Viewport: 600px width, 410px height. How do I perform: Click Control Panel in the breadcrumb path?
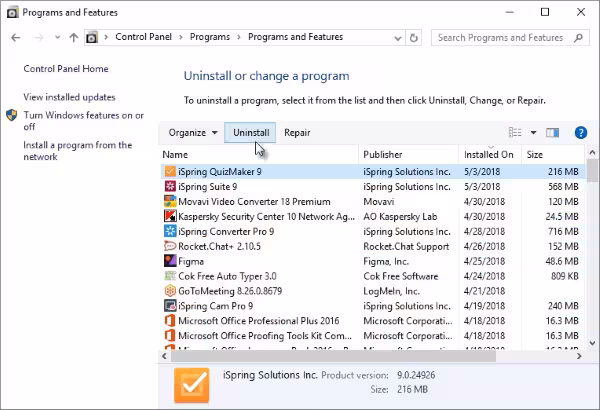click(x=143, y=37)
